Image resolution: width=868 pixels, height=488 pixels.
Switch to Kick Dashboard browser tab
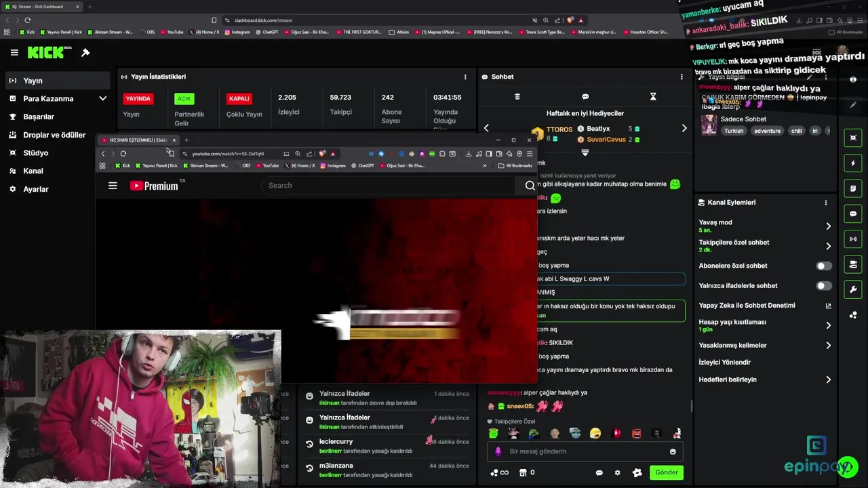pyautogui.click(x=41, y=7)
